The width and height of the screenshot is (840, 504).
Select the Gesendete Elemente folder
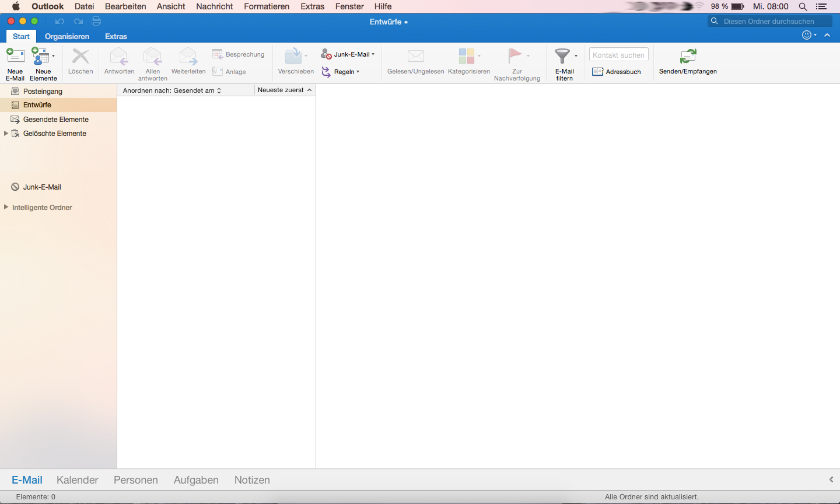58,119
